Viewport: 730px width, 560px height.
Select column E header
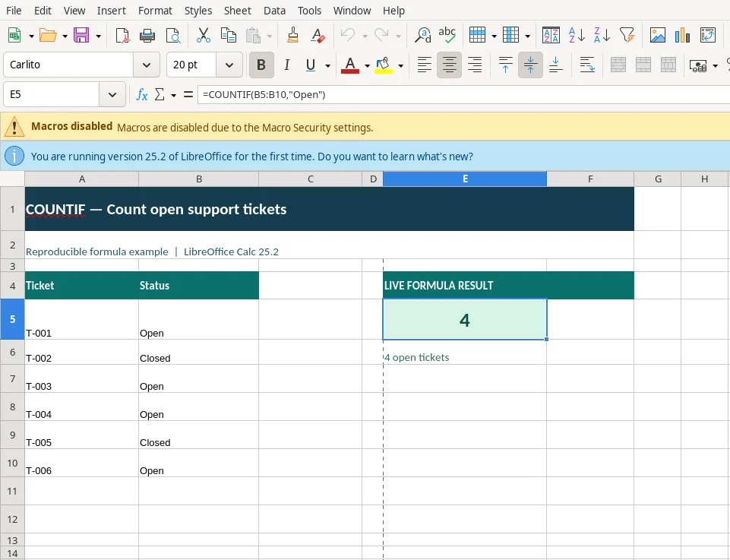click(x=465, y=179)
